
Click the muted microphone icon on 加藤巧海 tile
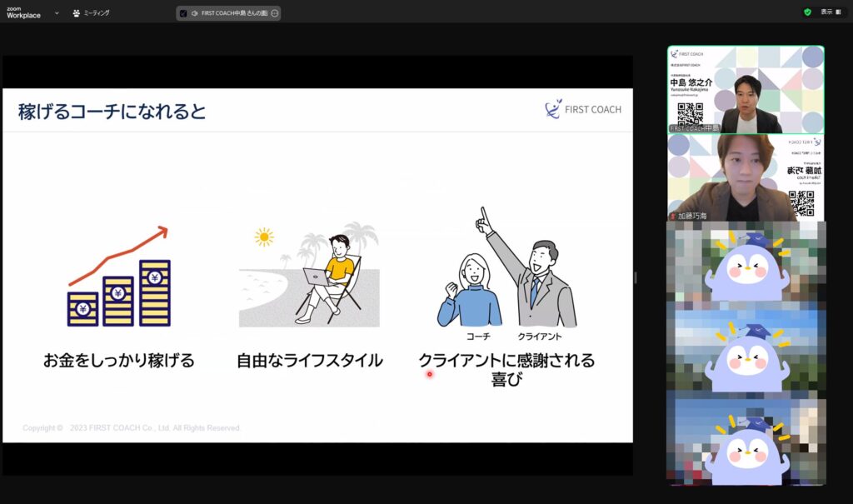[673, 216]
